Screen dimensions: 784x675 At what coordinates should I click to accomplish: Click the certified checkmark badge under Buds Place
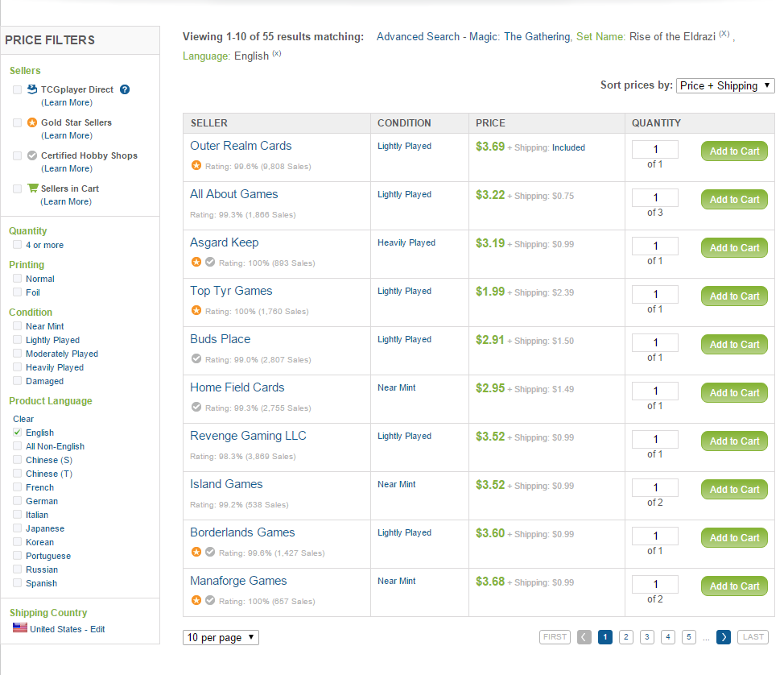196,358
